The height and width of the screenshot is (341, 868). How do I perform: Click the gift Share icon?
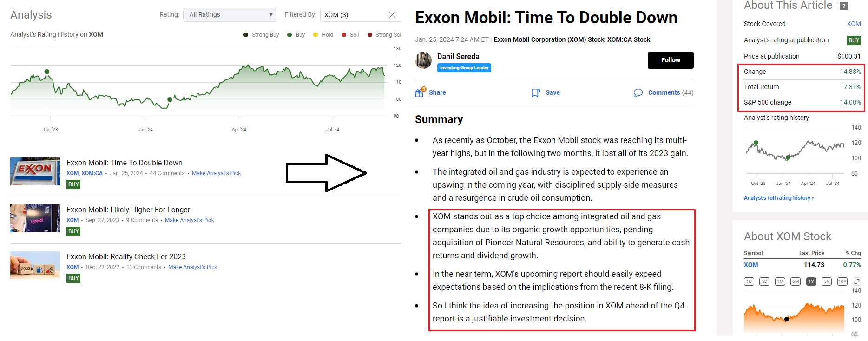(x=420, y=92)
